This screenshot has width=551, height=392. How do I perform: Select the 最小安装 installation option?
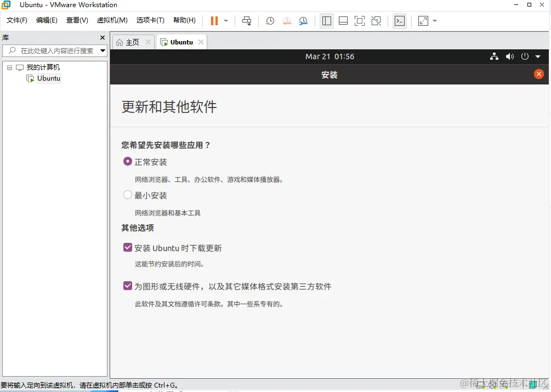point(127,195)
